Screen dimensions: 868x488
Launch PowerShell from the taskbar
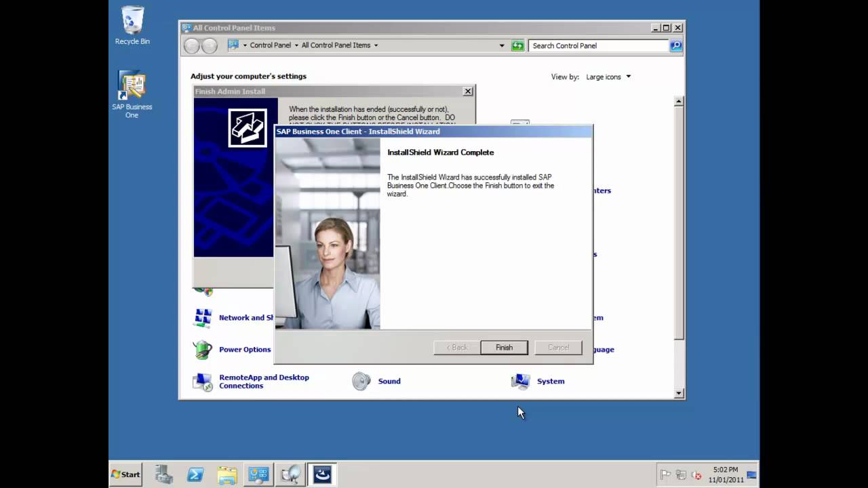(x=195, y=474)
